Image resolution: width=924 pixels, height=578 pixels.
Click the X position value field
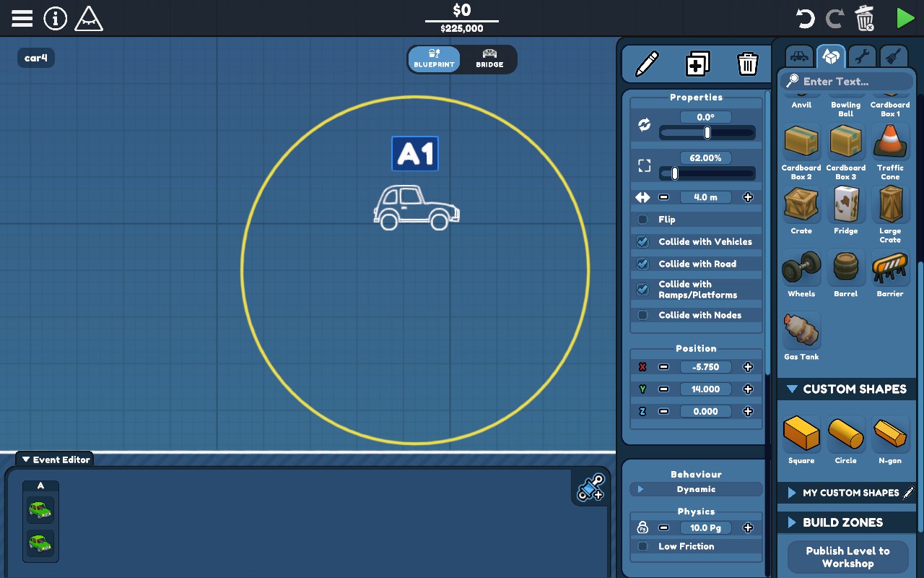coord(705,367)
